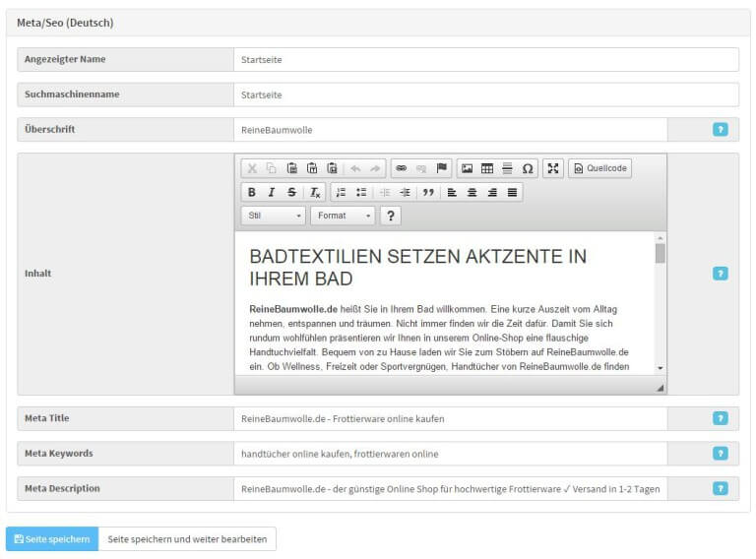Viewport: 756px width, 559px height.
Task: Click Seite speichern und weiter bearbeiten
Action: 187,539
